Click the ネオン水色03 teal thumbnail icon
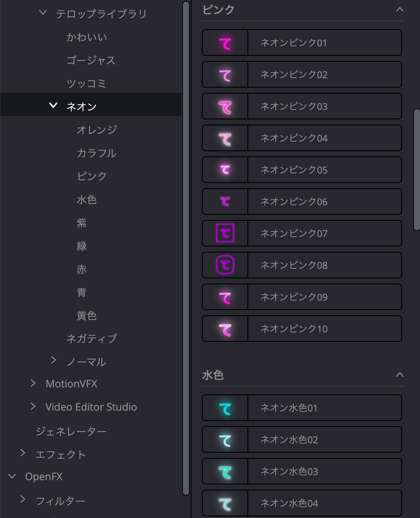Image resolution: width=420 pixels, height=518 pixels. [x=225, y=472]
